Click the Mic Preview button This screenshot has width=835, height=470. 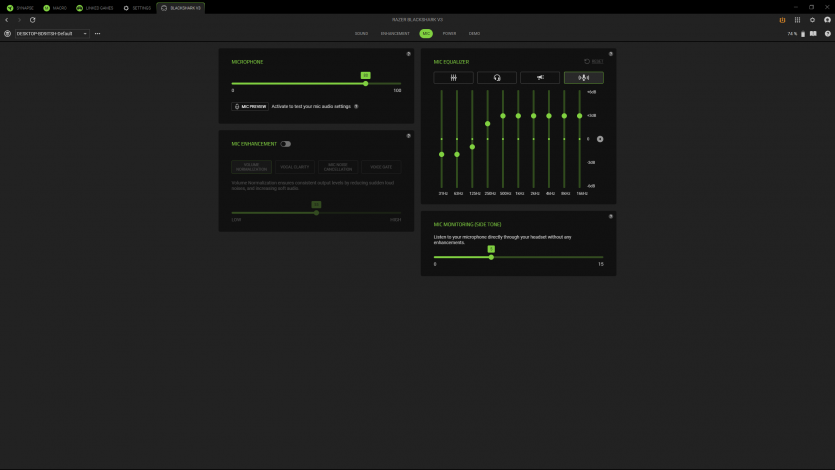click(250, 106)
